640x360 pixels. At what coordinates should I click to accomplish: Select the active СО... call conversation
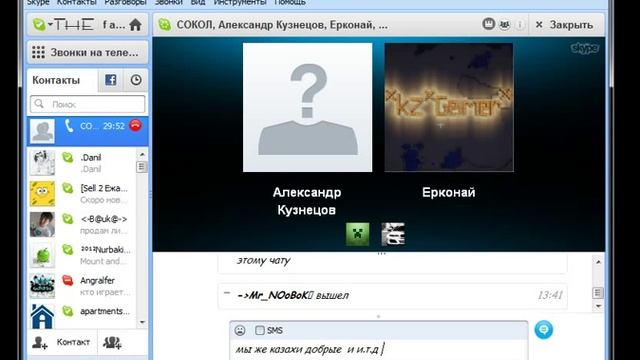[88, 131]
